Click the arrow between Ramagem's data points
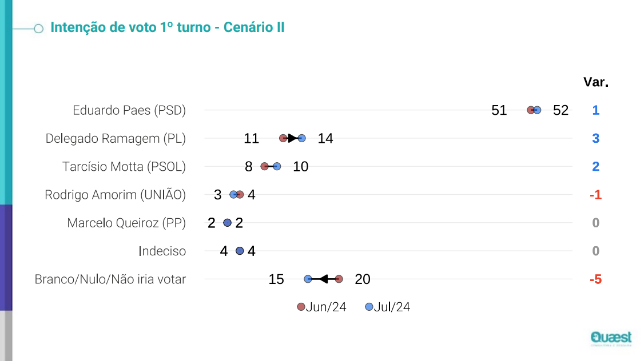Image resolution: width=644 pixels, height=361 pixels. point(292,138)
